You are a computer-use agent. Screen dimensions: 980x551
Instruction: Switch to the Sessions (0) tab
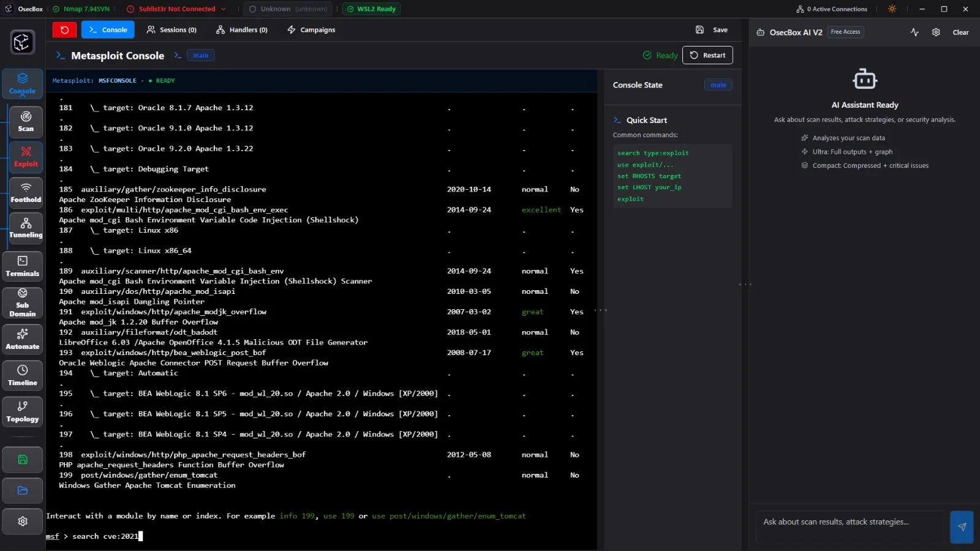(171, 29)
